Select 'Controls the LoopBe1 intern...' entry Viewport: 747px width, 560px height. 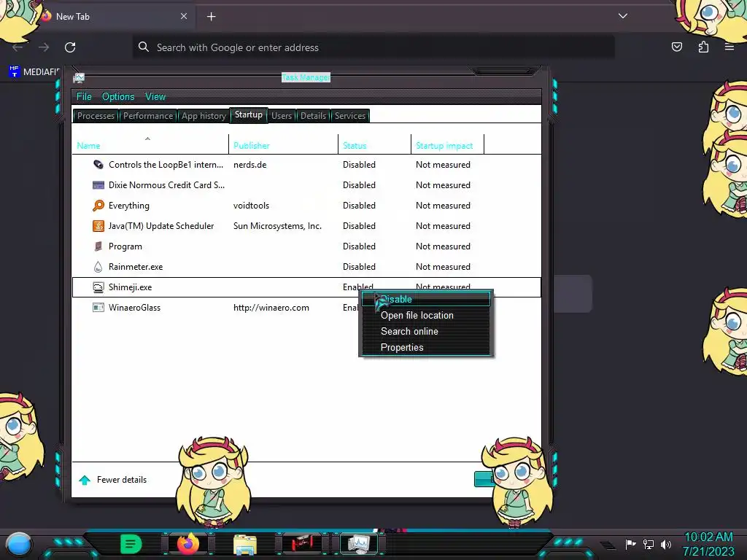(166, 164)
